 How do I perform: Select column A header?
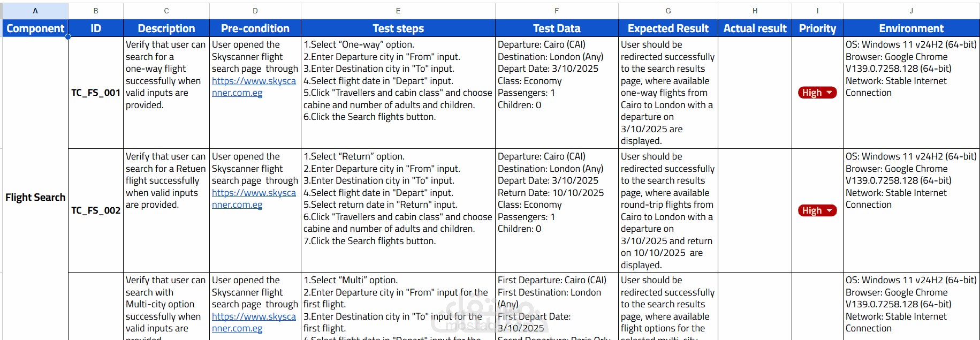[35, 11]
